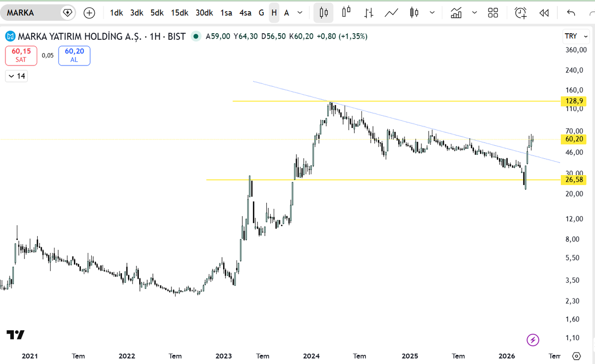The image size is (595, 364).
Task: Click the 2021 label on time axis
Action: [30, 356]
